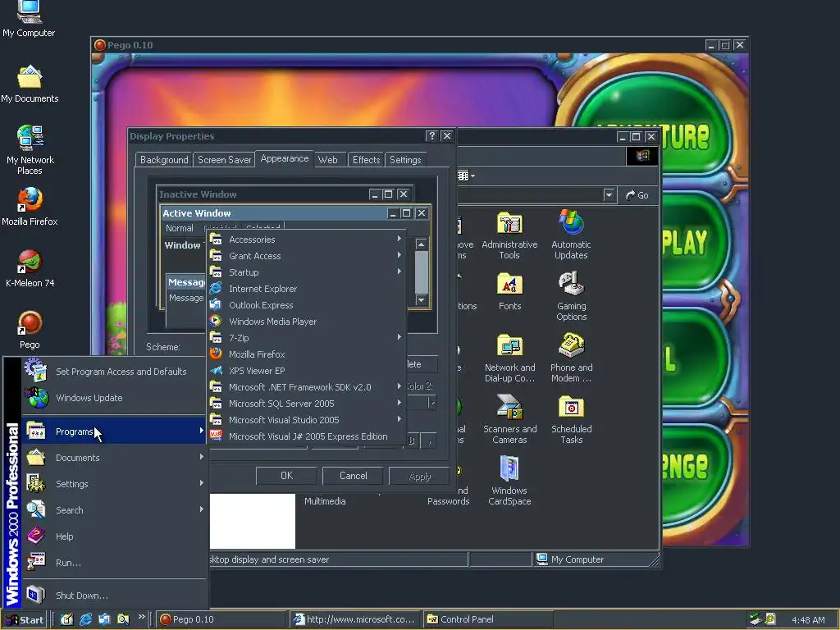The height and width of the screenshot is (630, 840).
Task: Launch XPS Viewer EP
Action: [x=306, y=371]
